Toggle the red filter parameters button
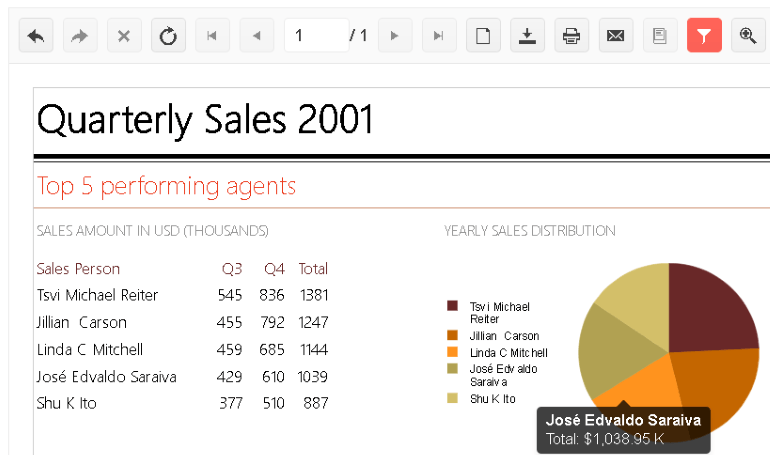Viewport: 770px width, 455px height. pos(704,36)
